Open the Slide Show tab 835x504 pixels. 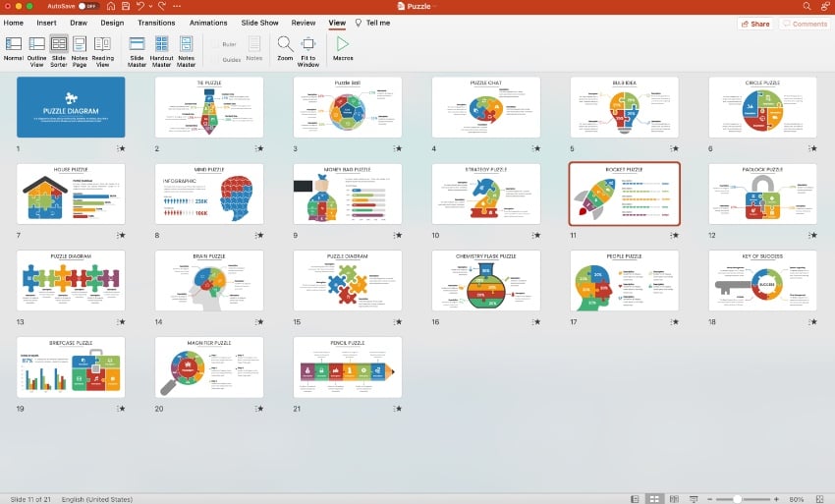pos(259,23)
